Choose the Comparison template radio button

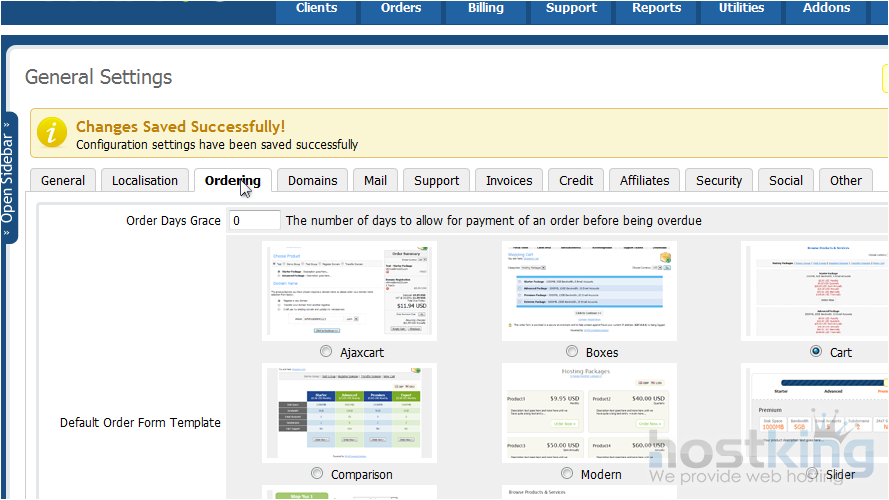tap(317, 473)
